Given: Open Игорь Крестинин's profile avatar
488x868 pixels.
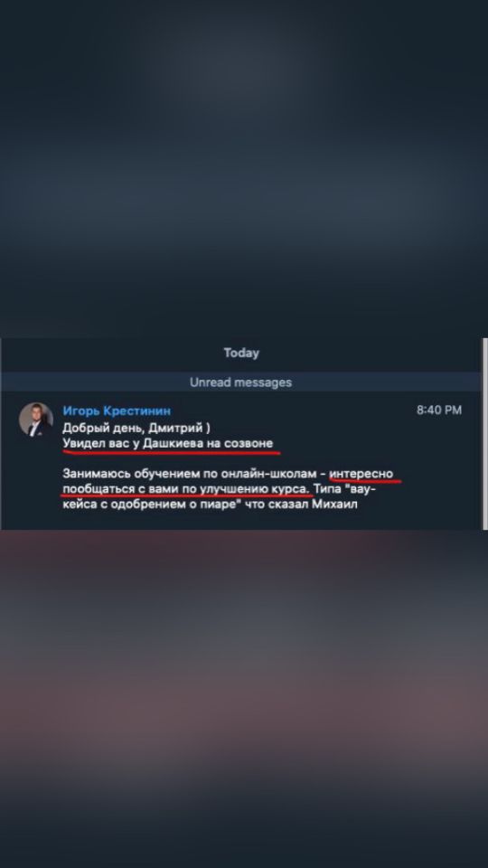Looking at the screenshot, I should click(x=36, y=419).
